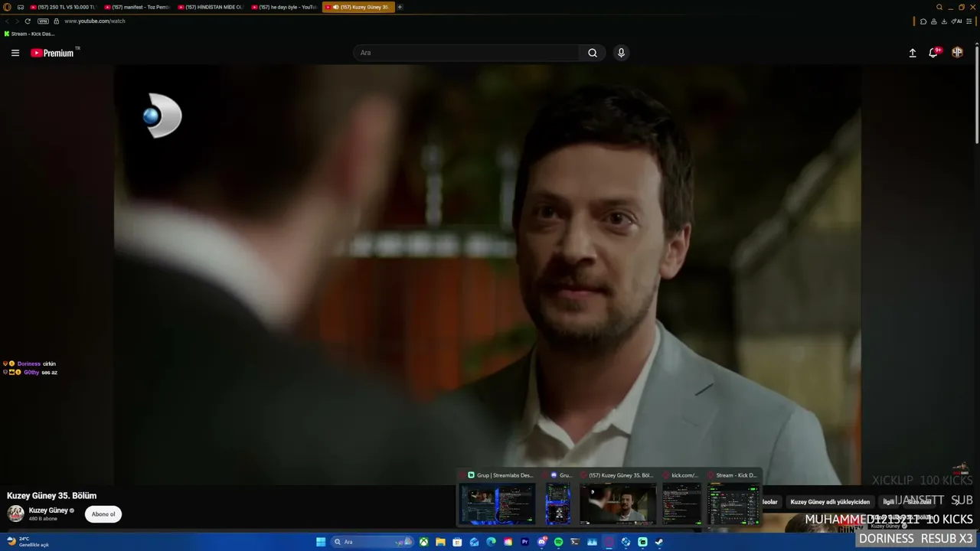Open Xbox app from the taskbar
This screenshot has height=551, width=980.
(423, 542)
